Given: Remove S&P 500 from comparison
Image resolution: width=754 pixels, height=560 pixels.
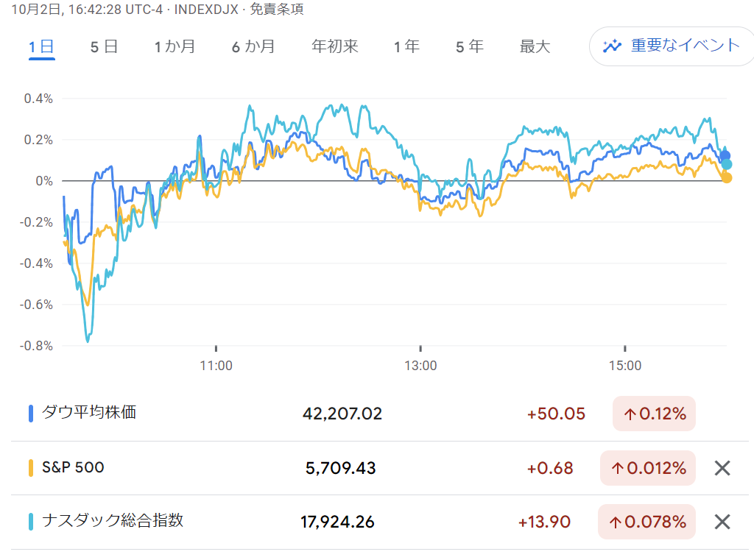Looking at the screenshot, I should (x=722, y=468).
